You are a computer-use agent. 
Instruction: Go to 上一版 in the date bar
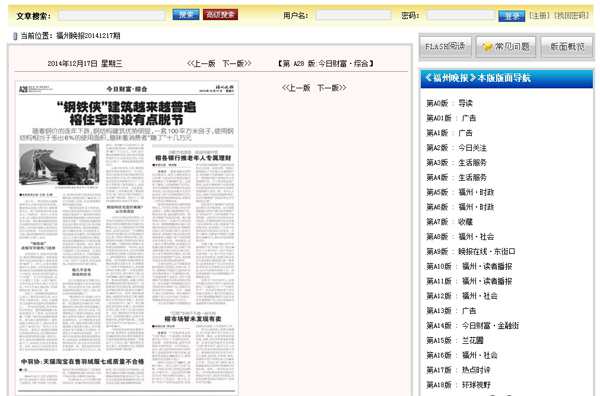coord(201,64)
